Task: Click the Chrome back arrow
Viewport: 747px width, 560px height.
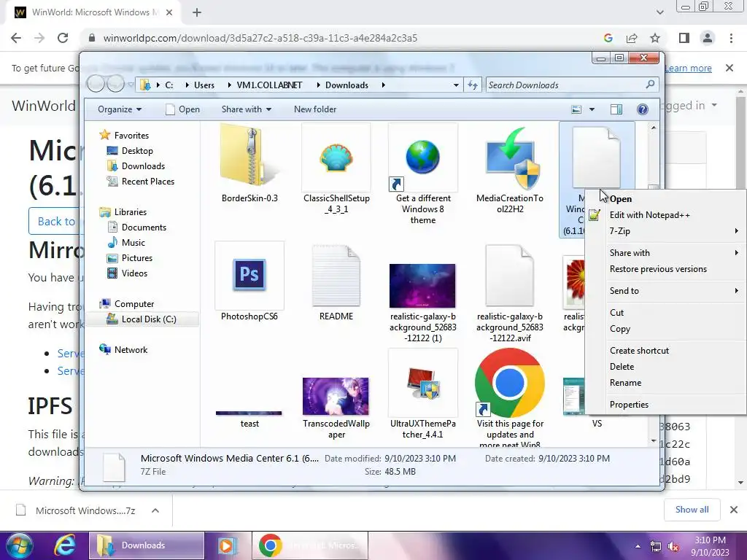Action: [16, 38]
